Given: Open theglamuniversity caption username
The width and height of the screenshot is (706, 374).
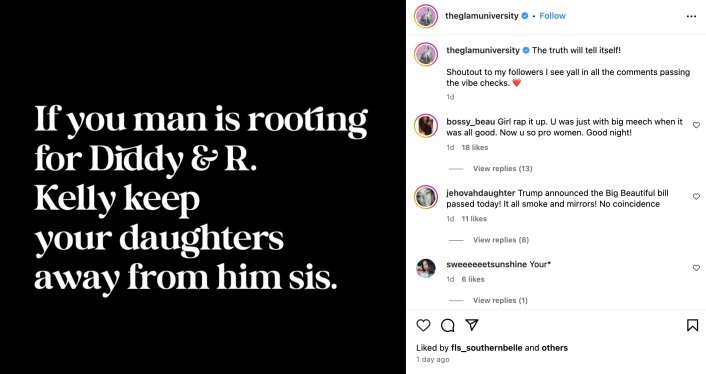Looking at the screenshot, I should coord(483,50).
